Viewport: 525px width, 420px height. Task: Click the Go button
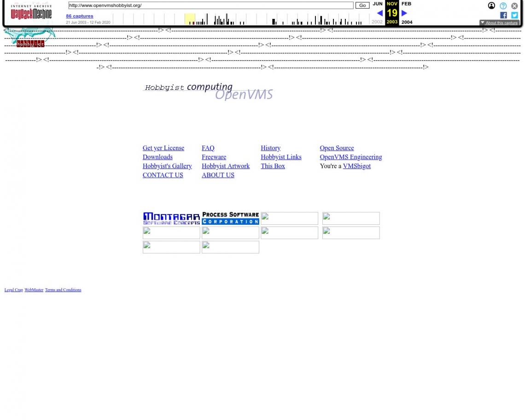coord(362,6)
